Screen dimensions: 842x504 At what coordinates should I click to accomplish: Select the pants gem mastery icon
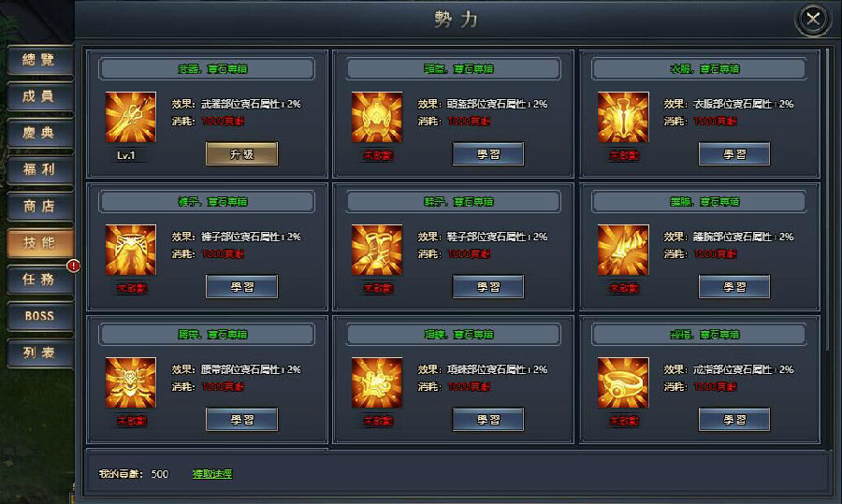click(x=130, y=250)
